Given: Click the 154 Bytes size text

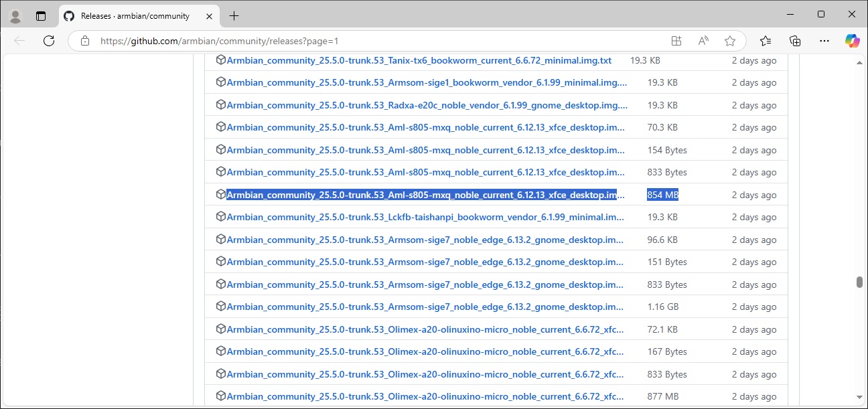Looking at the screenshot, I should [x=667, y=150].
